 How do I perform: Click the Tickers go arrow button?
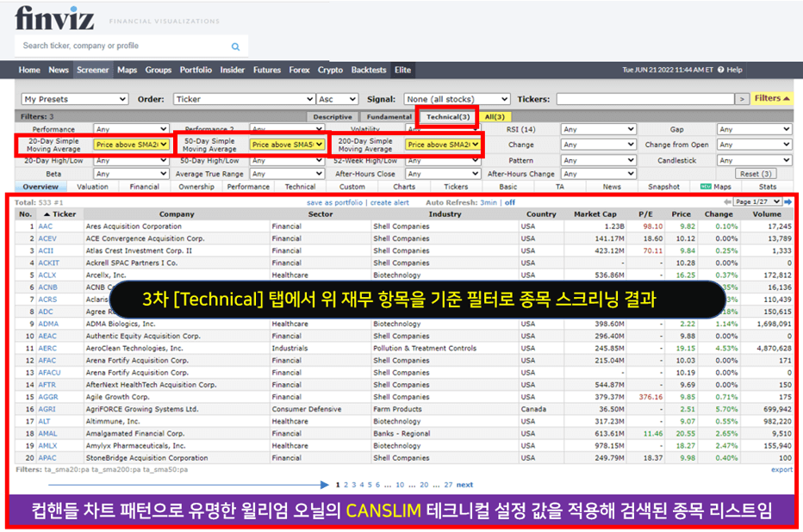742,99
